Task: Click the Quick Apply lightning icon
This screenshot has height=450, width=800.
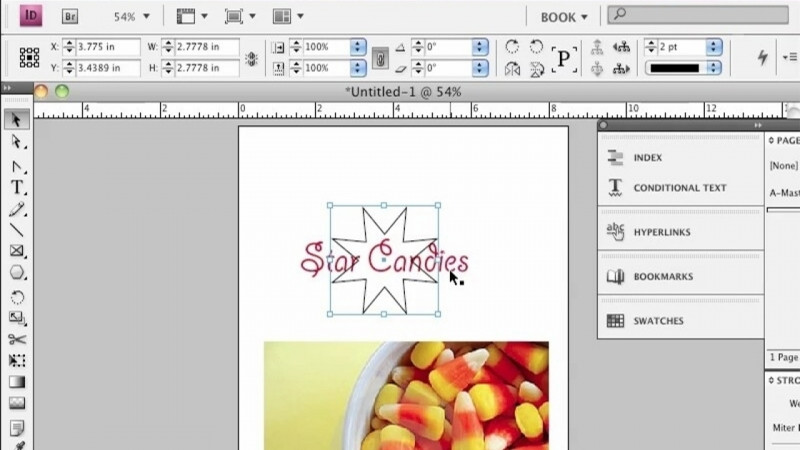Action: [762, 57]
